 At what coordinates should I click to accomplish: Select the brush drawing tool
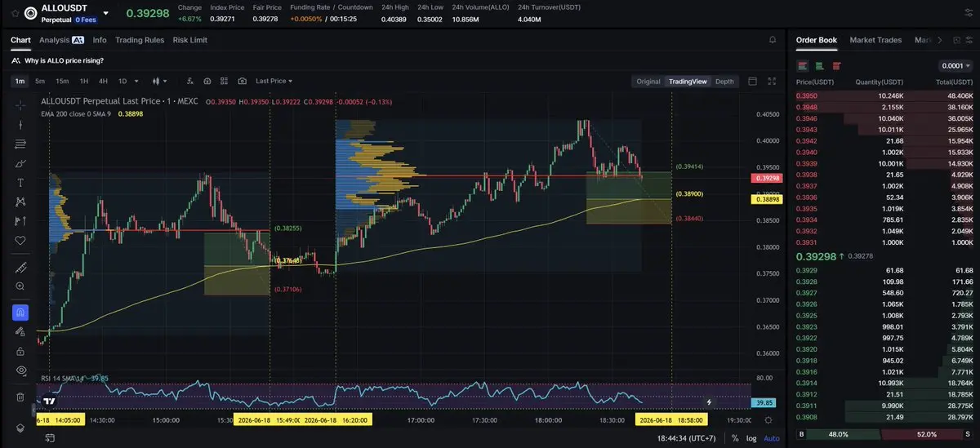click(20, 163)
